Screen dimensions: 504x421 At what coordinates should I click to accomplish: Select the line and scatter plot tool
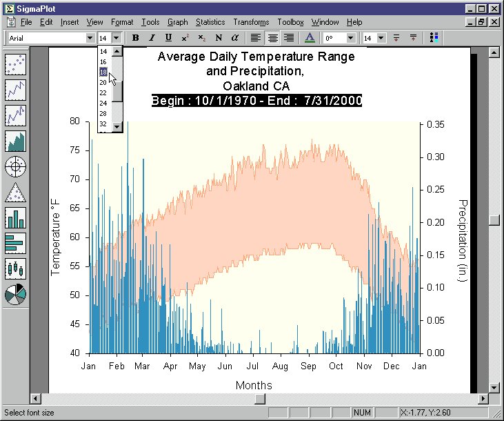coord(15,115)
